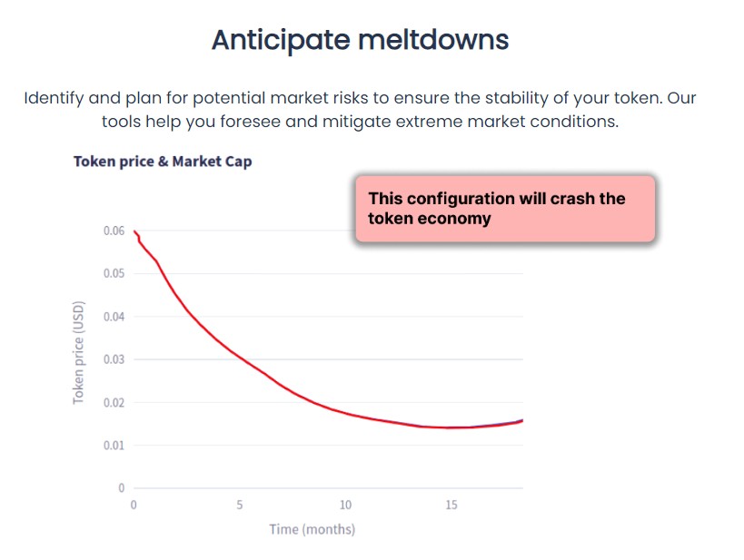Click the "Time (months)" axis label
The width and height of the screenshot is (744, 560).
click(x=312, y=529)
